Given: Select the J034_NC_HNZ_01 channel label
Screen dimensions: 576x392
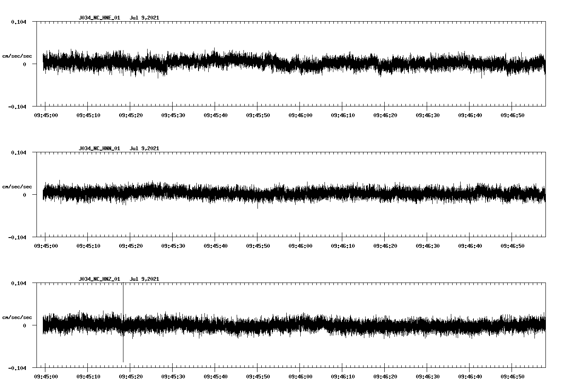Looking at the screenshot, I should [x=99, y=279].
